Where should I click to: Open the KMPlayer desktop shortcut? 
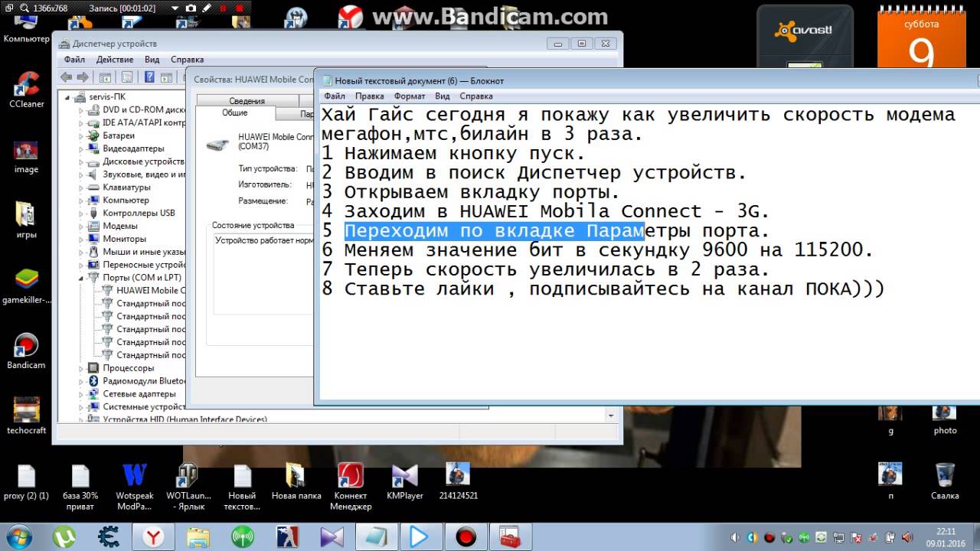pyautogui.click(x=405, y=482)
